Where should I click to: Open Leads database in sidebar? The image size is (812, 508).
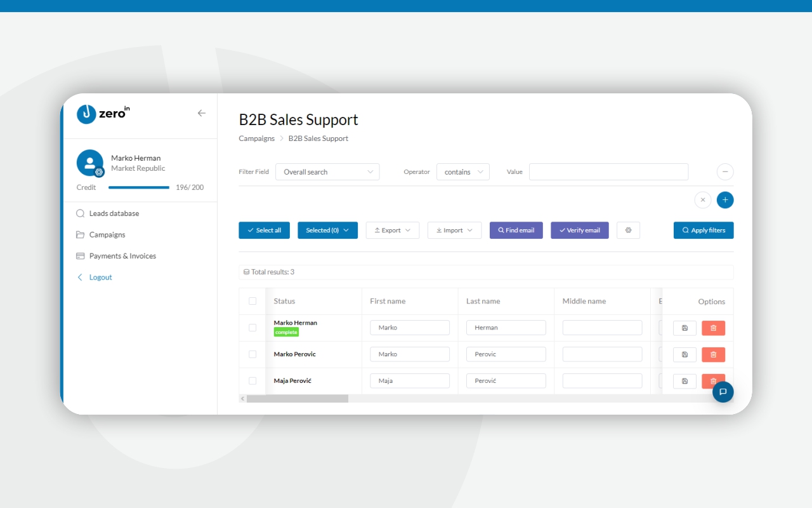pos(114,213)
